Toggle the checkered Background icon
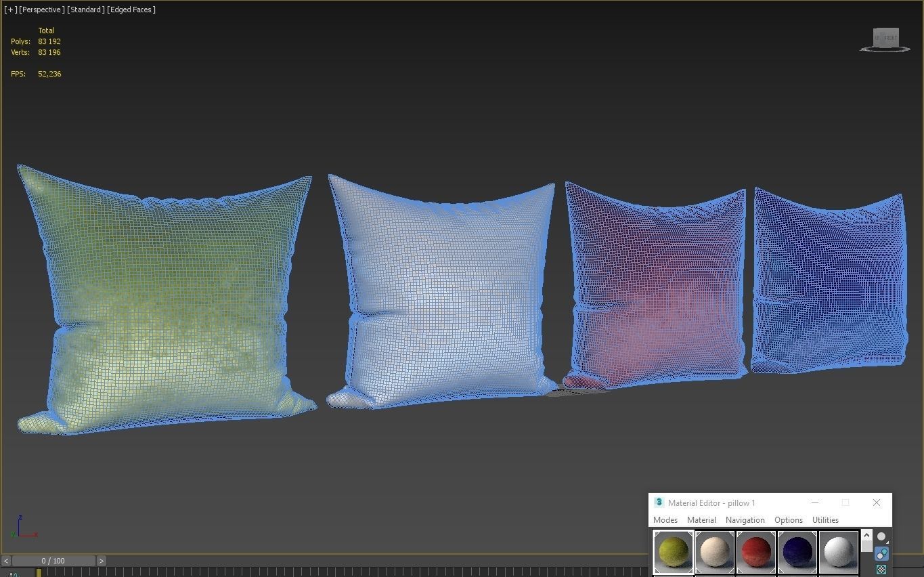Screen dimensions: 924x577 pos(882,570)
